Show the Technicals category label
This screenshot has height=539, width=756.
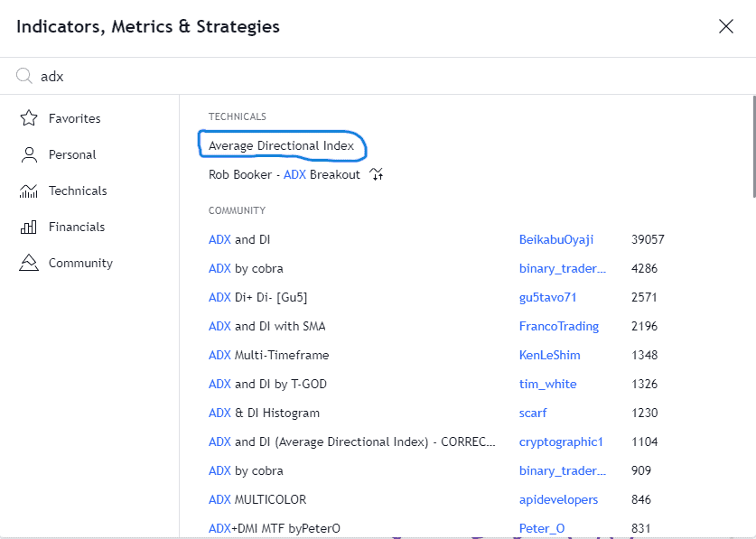coord(78,191)
